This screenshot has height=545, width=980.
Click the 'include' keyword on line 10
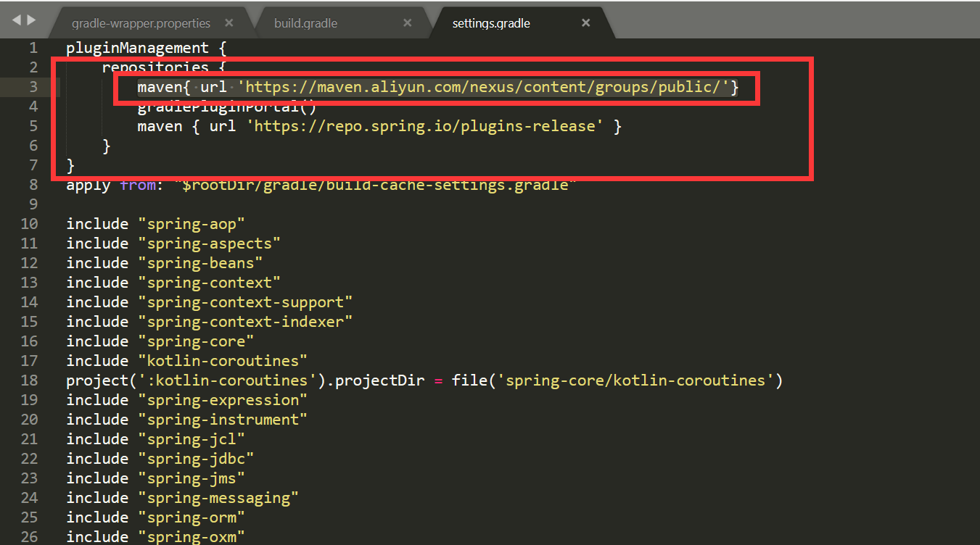(x=97, y=225)
